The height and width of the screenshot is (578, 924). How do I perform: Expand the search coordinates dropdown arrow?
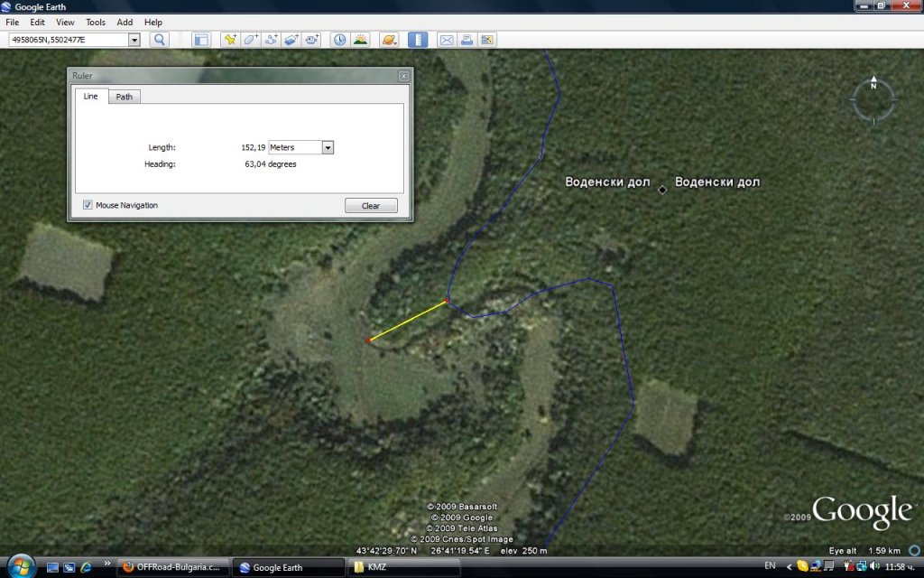point(134,40)
